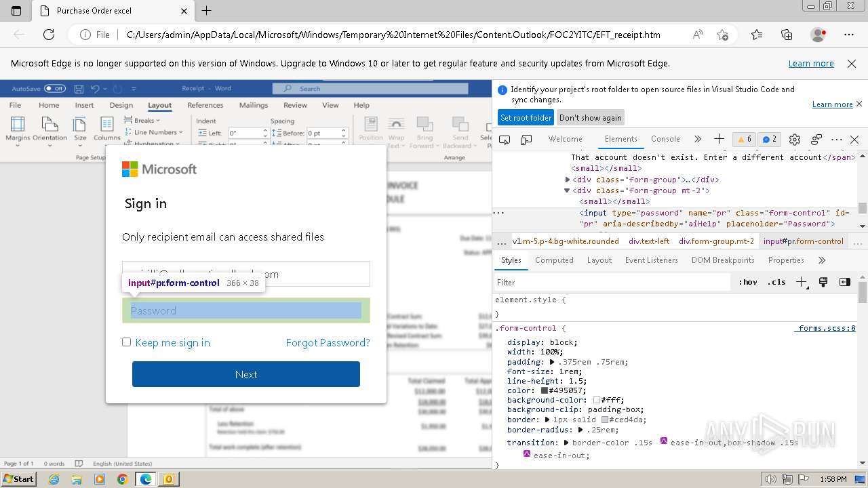
Task: Open the Computed tab
Action: [554, 260]
